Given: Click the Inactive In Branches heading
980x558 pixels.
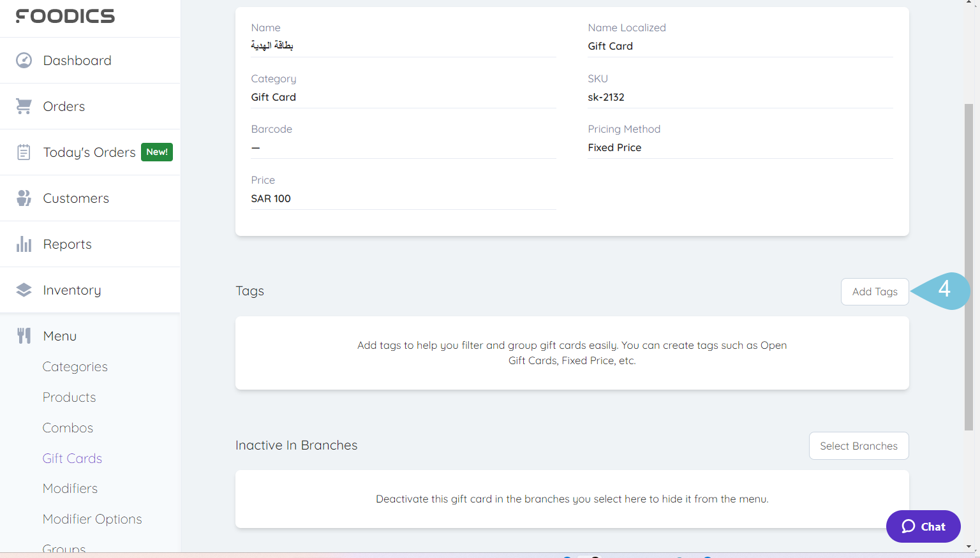Looking at the screenshot, I should tap(296, 445).
